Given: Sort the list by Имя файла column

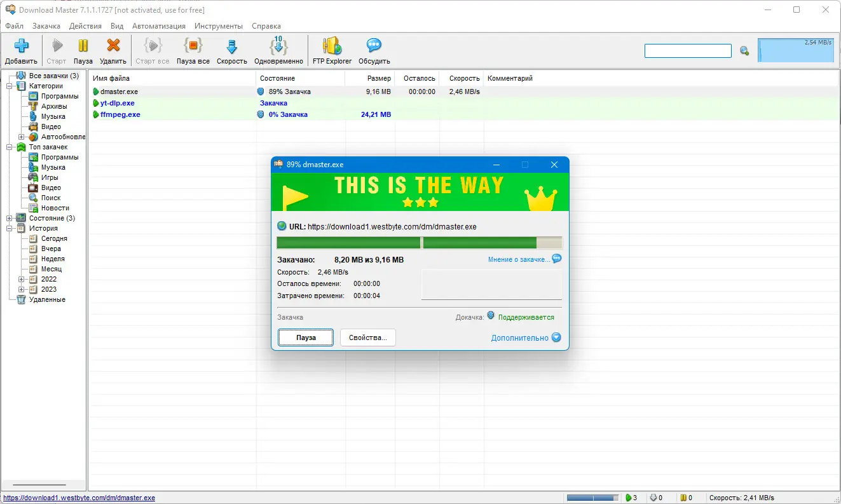Looking at the screenshot, I should tap(172, 78).
